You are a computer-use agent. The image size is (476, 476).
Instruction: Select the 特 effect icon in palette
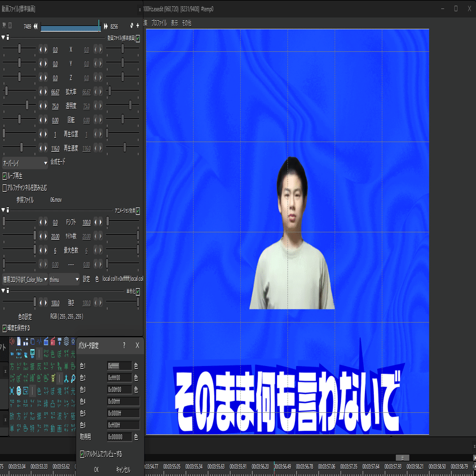point(33,428)
